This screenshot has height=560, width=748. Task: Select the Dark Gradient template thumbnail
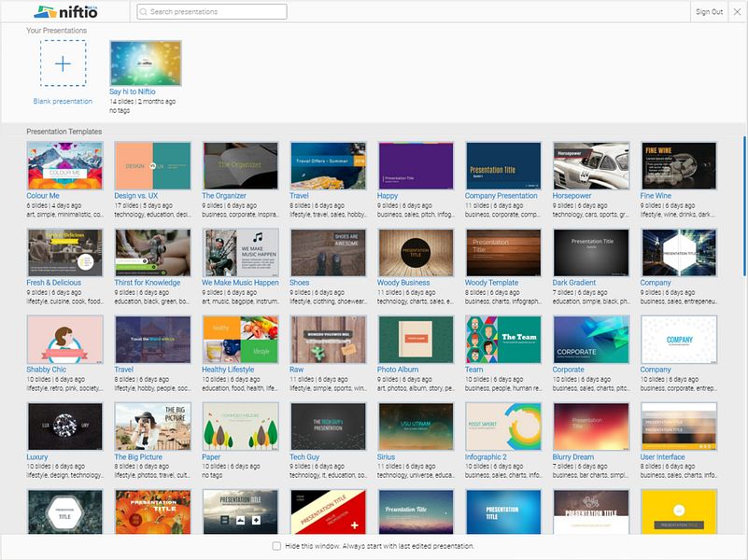click(x=591, y=253)
